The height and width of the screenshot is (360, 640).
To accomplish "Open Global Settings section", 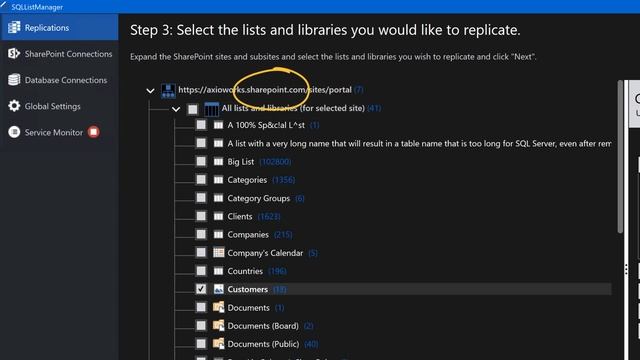I will tap(59, 106).
